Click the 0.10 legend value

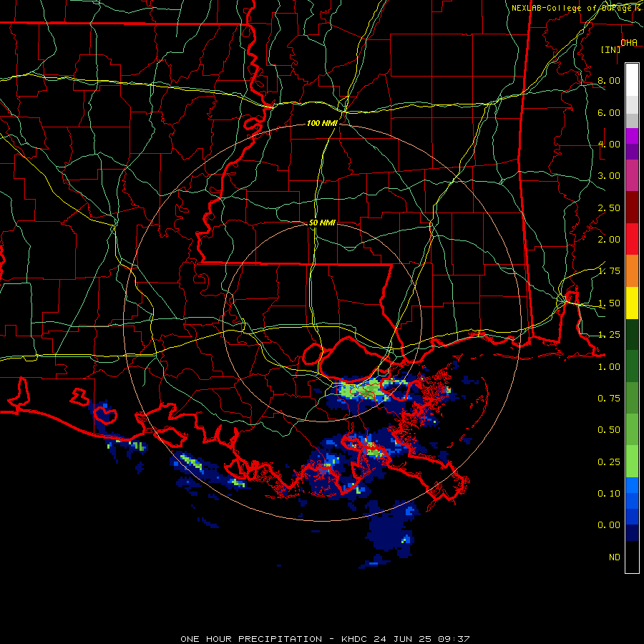click(x=609, y=494)
